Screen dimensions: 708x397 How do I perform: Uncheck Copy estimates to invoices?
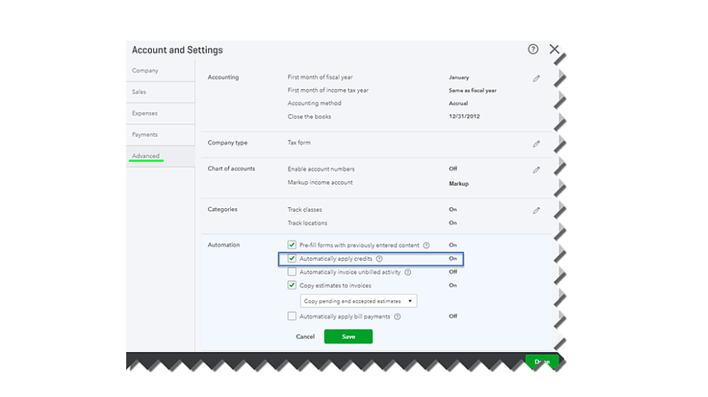[x=292, y=285]
